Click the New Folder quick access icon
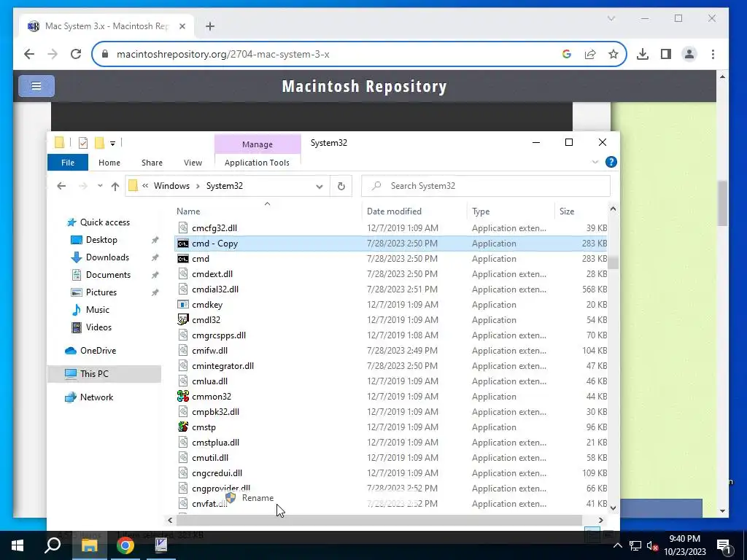Screen dimensions: 747x560 point(99,142)
